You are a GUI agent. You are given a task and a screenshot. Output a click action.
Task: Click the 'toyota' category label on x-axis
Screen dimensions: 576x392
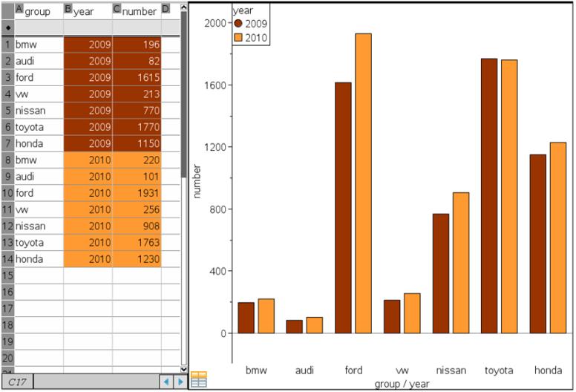tap(499, 370)
